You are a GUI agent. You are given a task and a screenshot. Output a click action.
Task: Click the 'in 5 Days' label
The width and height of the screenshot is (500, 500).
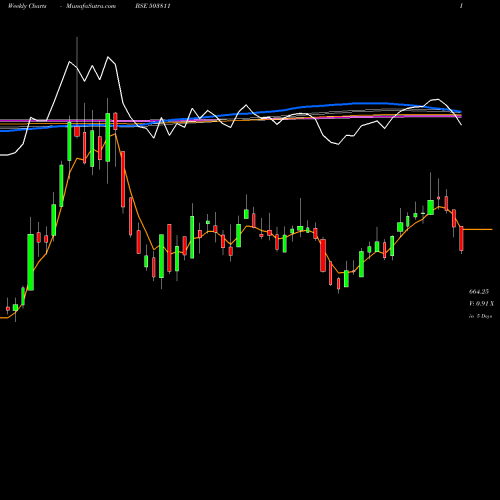480,316
